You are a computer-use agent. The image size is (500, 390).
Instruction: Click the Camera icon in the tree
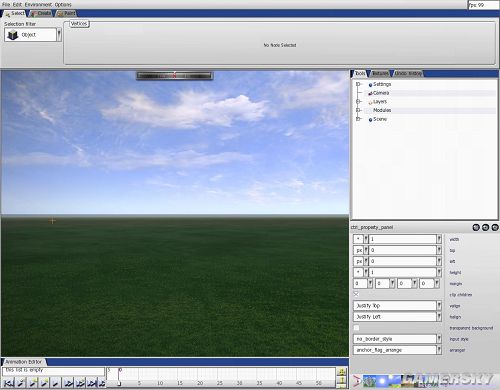tap(370, 93)
